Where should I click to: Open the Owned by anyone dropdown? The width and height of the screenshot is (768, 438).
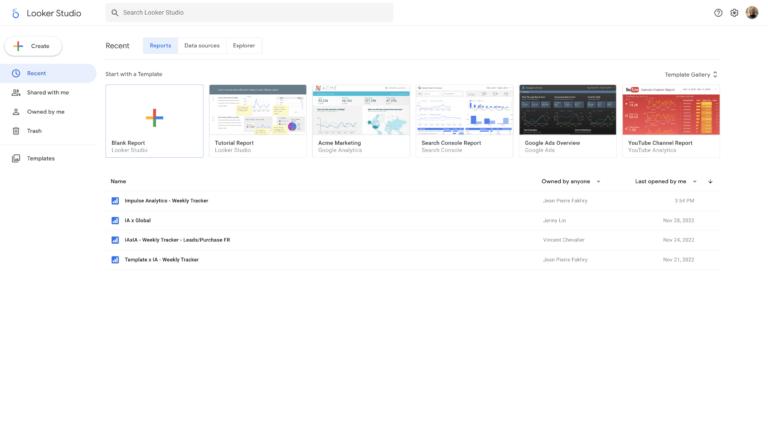(571, 181)
